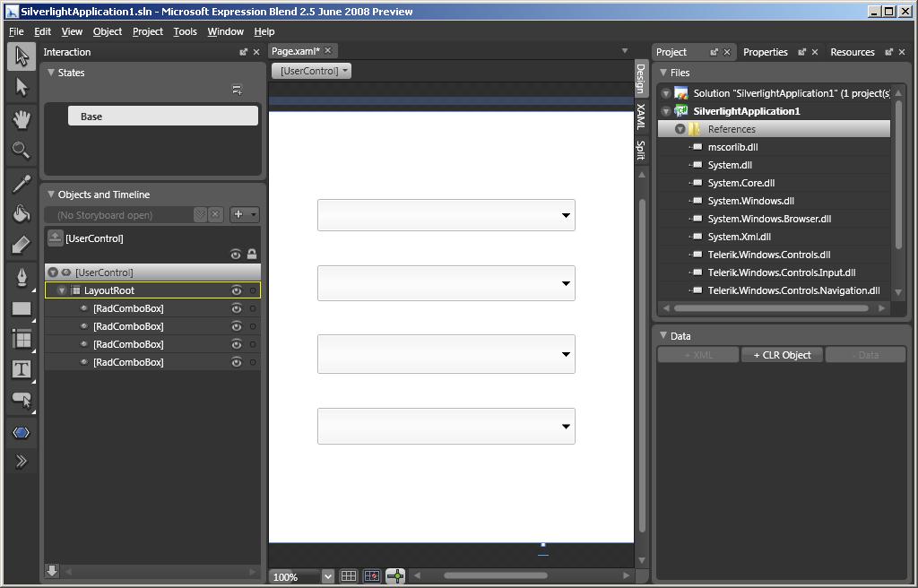Click the add state group icon
Image resolution: width=918 pixels, height=588 pixels.
point(237,91)
